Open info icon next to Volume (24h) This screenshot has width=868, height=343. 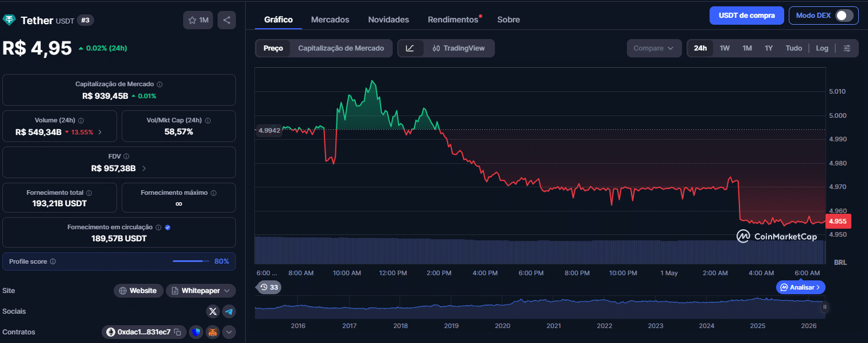(81, 121)
